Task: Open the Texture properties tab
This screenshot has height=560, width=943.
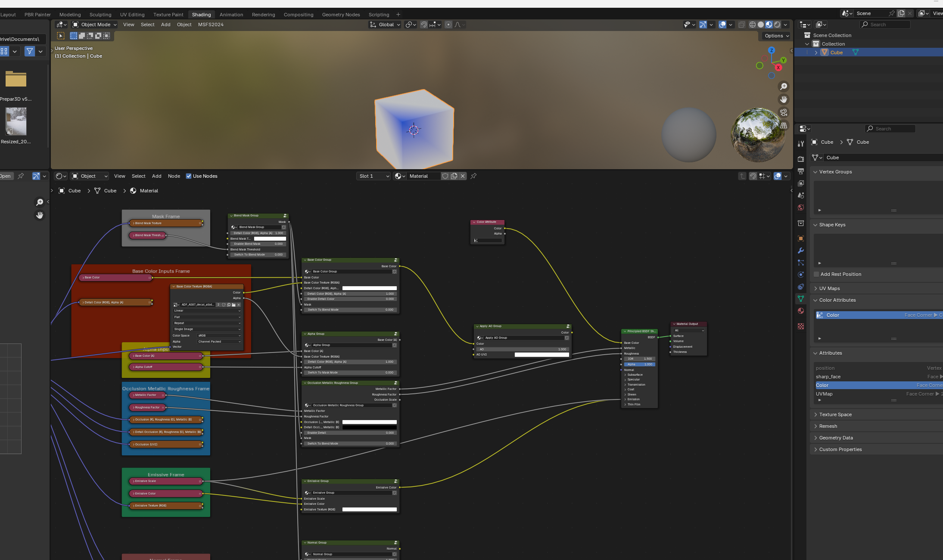Action: tap(801, 326)
